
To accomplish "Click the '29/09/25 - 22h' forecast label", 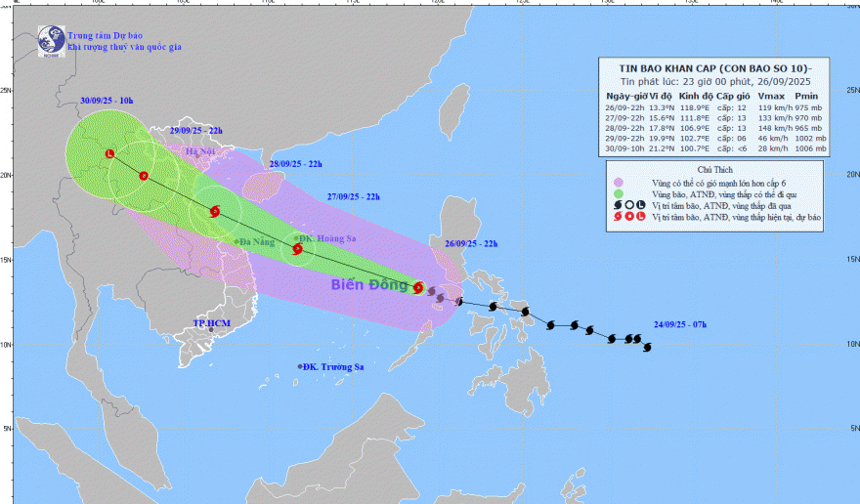I will 195,131.
